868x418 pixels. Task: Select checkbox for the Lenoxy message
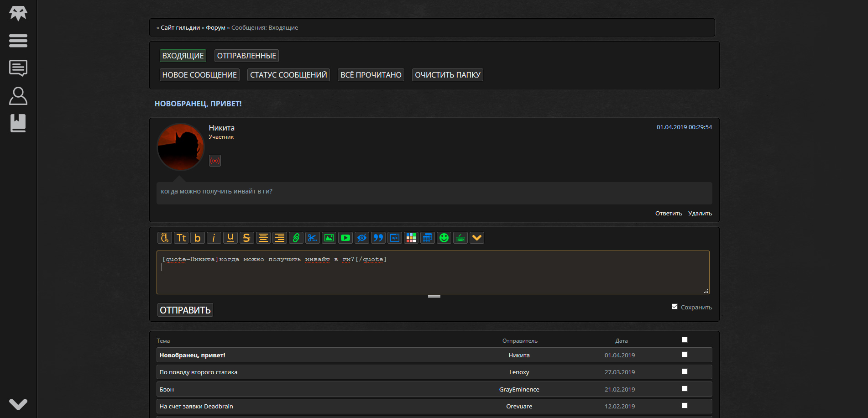(x=685, y=371)
